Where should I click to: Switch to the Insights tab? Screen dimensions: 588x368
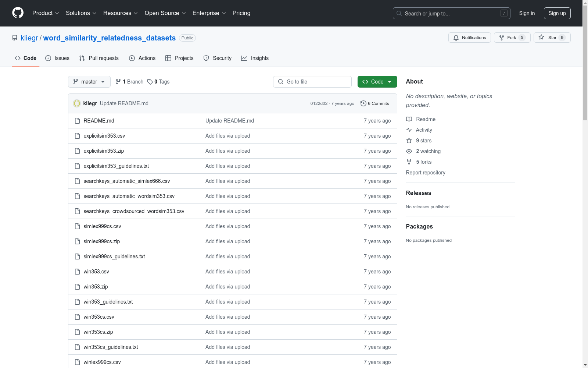(255, 58)
